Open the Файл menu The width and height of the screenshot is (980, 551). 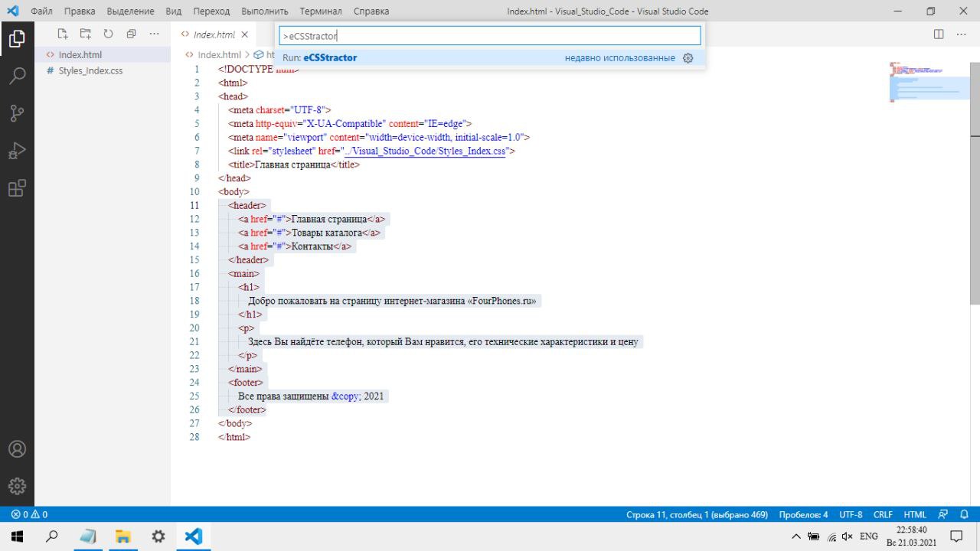tap(41, 11)
